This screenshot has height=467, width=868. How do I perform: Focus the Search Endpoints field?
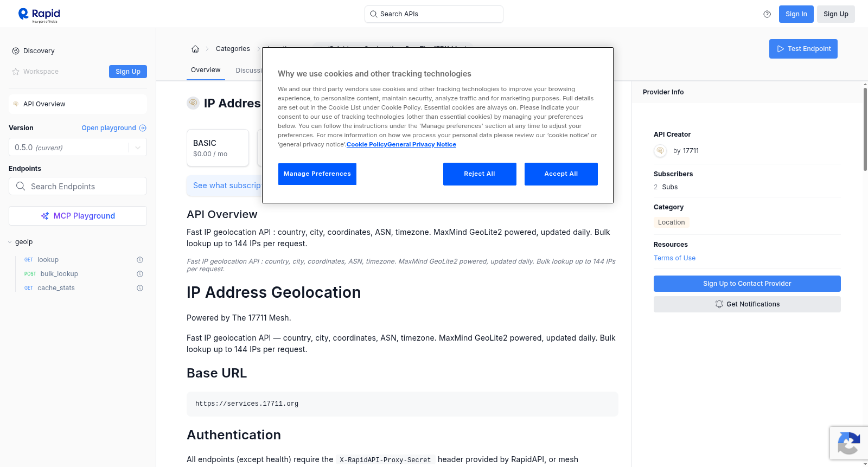click(78, 187)
